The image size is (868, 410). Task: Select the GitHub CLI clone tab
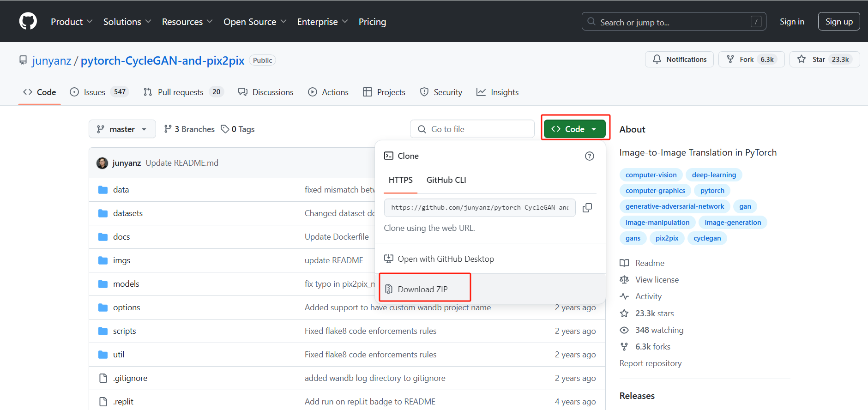point(446,180)
